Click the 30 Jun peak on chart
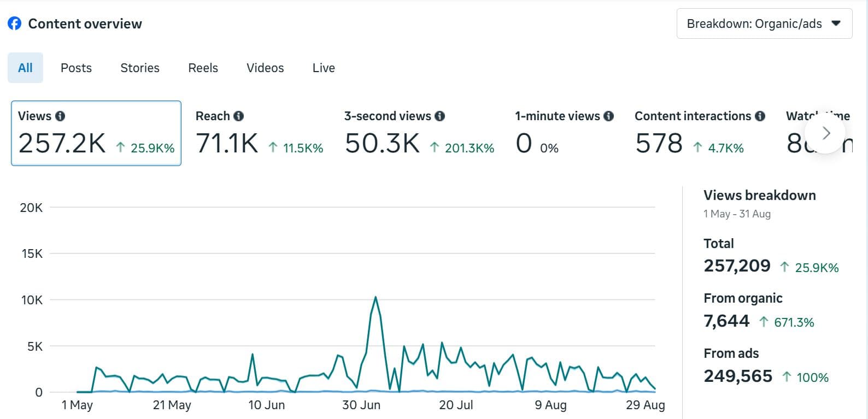 pos(376,298)
